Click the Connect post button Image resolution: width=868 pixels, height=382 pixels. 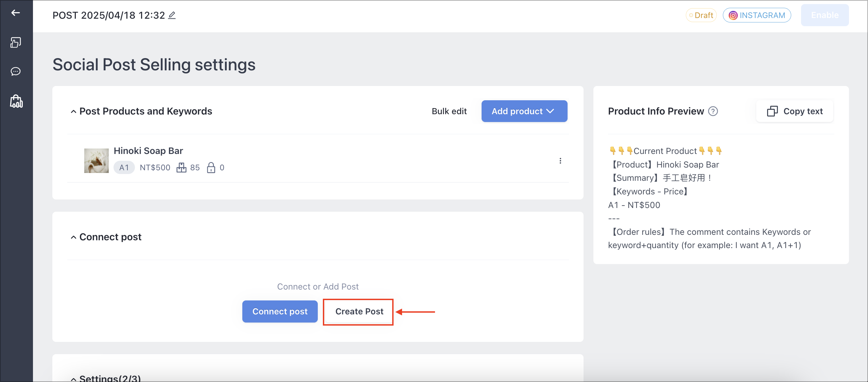pyautogui.click(x=280, y=311)
